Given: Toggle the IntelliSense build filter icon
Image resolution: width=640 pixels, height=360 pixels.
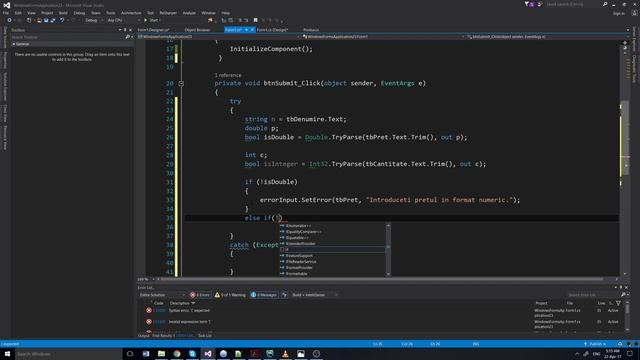Looking at the screenshot, I should pos(284,295).
